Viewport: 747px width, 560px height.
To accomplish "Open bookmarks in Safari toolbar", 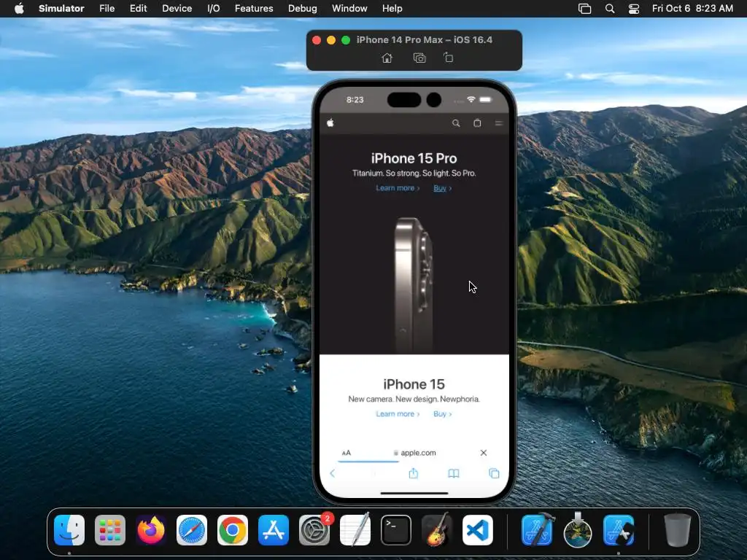I will pyautogui.click(x=454, y=473).
